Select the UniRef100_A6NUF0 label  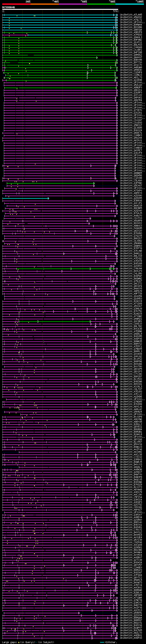click(131, 88)
